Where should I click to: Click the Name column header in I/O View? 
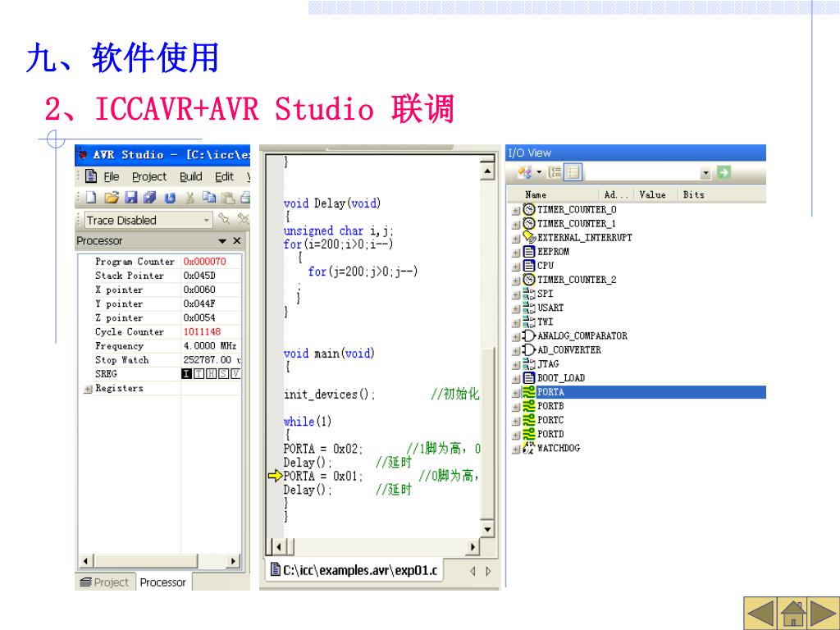click(x=552, y=194)
